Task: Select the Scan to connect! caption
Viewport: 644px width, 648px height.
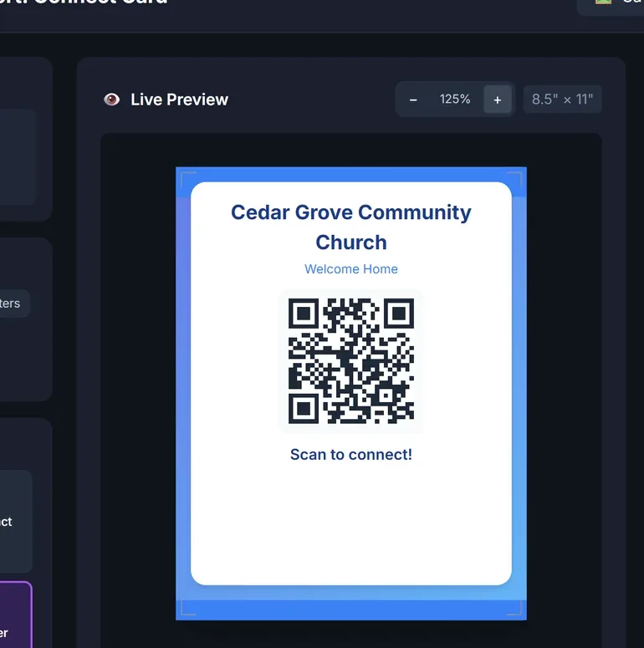Action: (x=351, y=455)
